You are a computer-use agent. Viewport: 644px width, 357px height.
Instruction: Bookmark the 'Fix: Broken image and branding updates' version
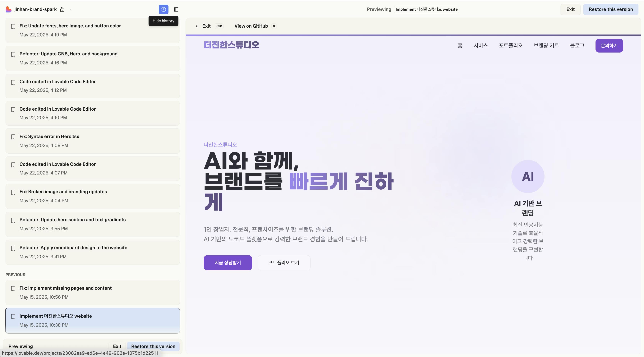tap(13, 192)
